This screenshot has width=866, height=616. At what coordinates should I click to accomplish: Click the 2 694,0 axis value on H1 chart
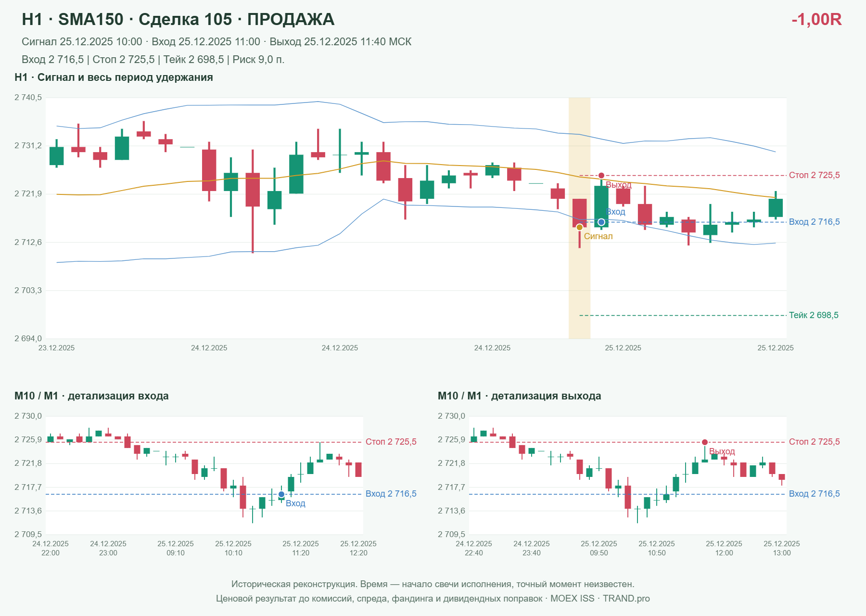coord(28,339)
